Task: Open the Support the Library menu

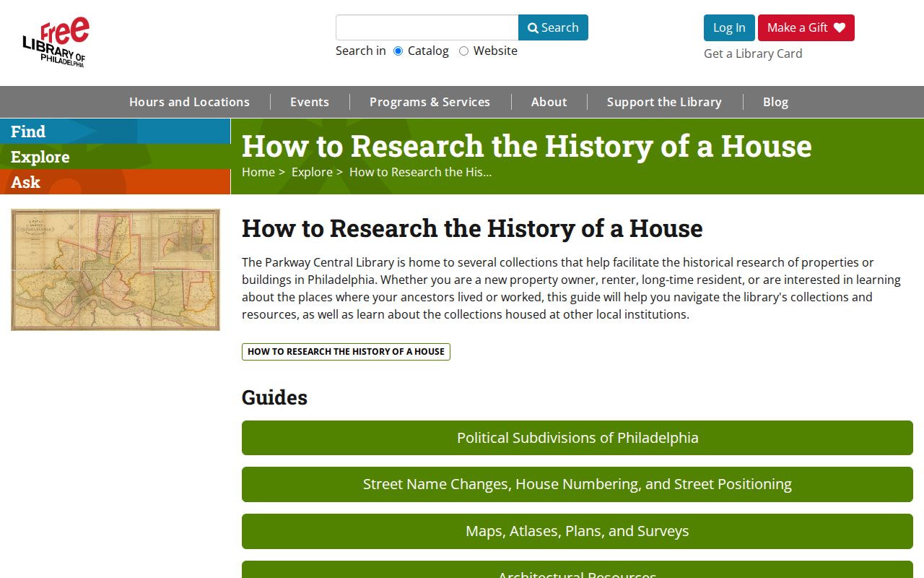Action: 664,102
